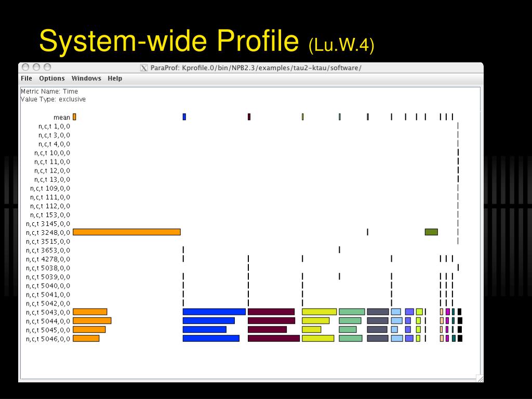This screenshot has height=399, width=532.
Task: Click the orange bar in row 5044
Action: pyautogui.click(x=92, y=321)
